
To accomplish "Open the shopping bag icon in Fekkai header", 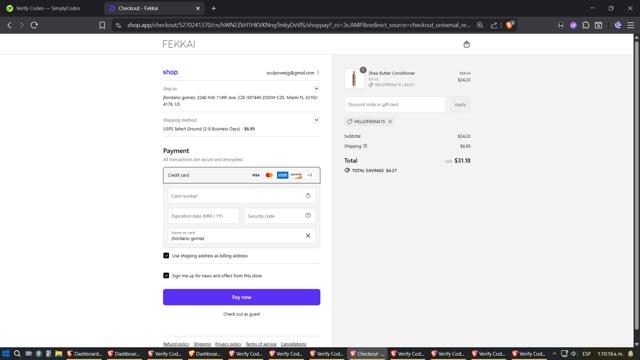I will tap(467, 44).
